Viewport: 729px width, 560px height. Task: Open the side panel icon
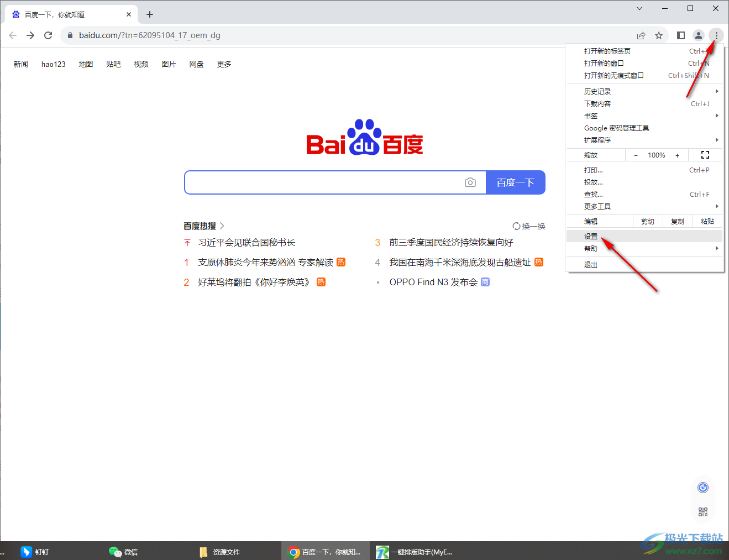[681, 35]
